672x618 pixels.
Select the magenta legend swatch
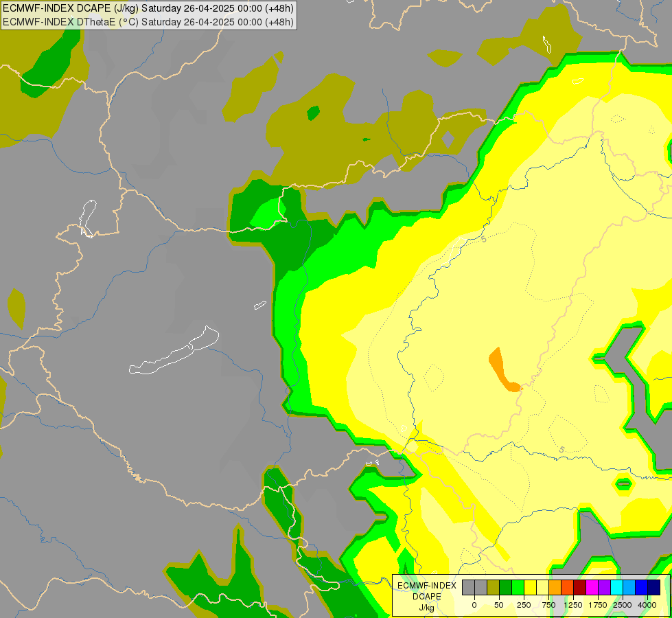click(592, 587)
